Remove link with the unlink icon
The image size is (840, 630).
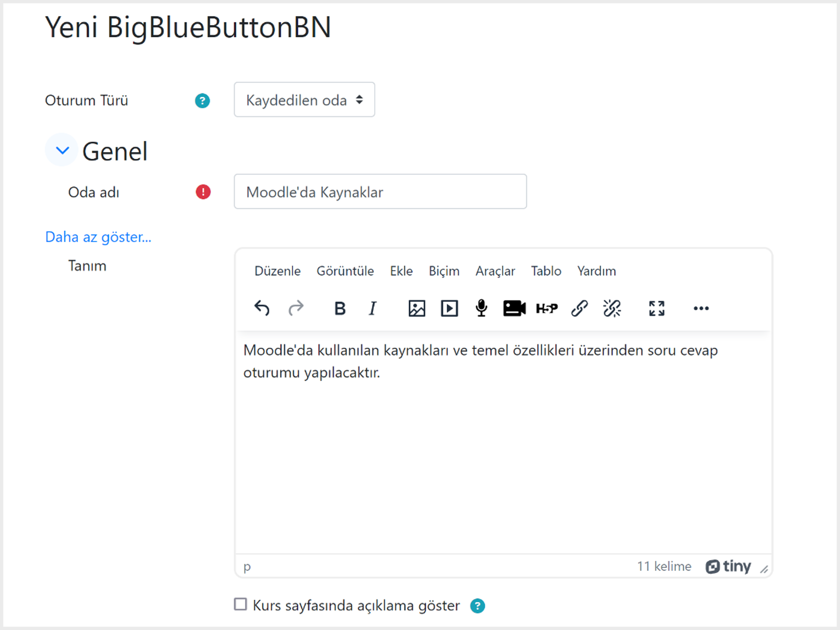pyautogui.click(x=612, y=308)
